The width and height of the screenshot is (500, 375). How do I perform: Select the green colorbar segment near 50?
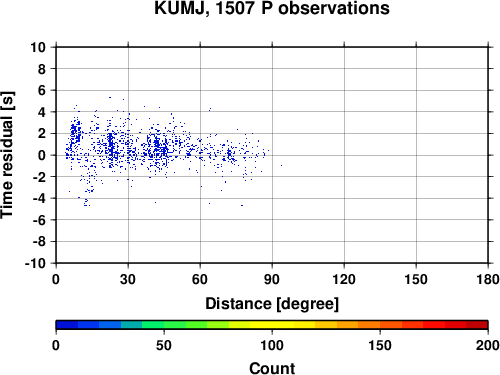pos(175,325)
